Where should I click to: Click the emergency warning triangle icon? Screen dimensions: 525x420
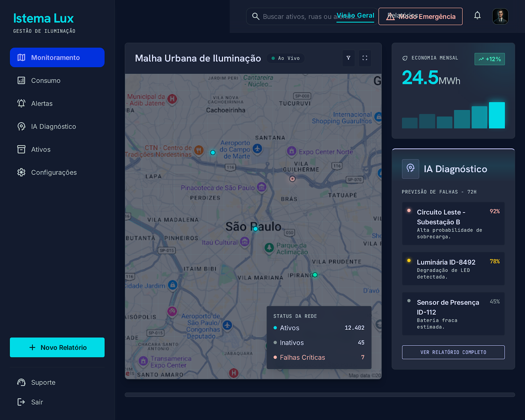390,16
